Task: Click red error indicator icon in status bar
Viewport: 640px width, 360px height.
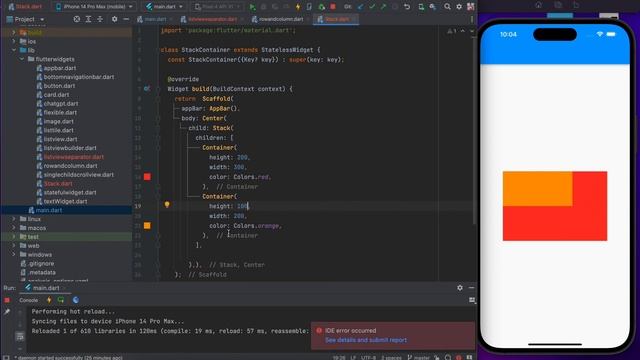Action: pos(458,358)
